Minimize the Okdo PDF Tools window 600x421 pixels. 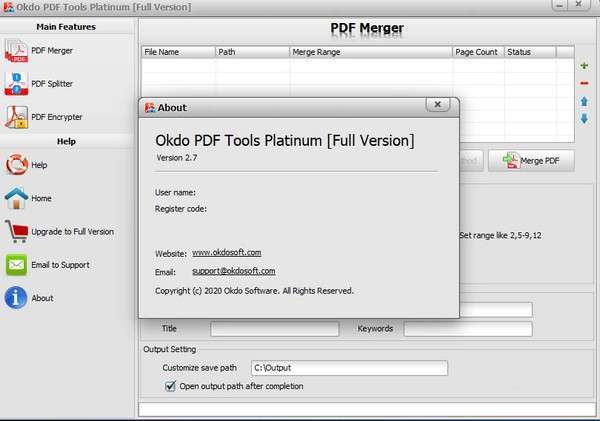559,5
